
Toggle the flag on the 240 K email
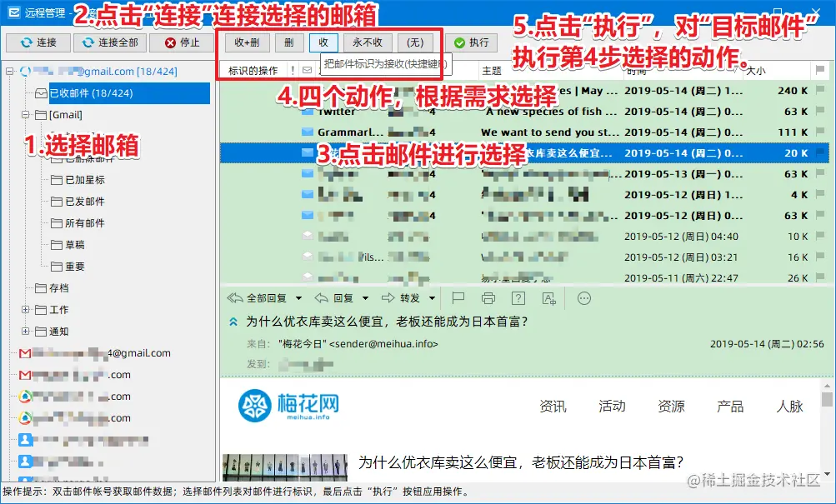click(820, 91)
